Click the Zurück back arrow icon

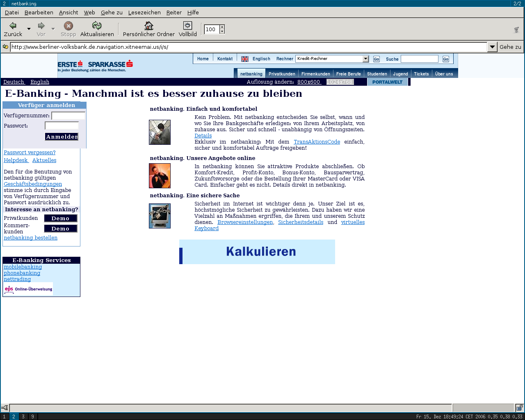(x=13, y=26)
